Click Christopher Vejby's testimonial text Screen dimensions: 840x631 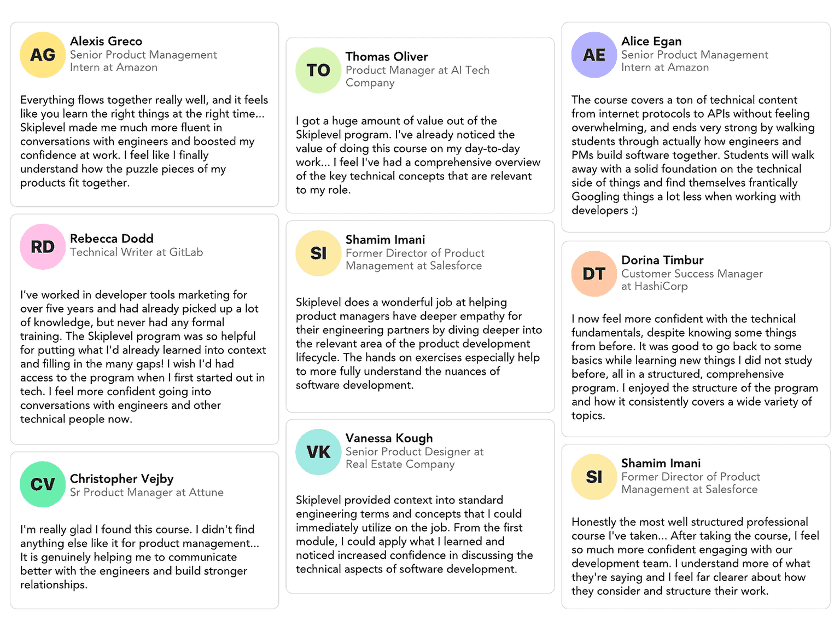[139, 557]
